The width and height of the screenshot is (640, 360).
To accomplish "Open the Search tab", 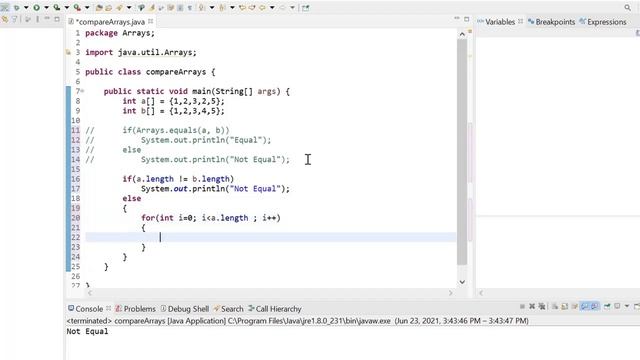I will (x=229, y=309).
